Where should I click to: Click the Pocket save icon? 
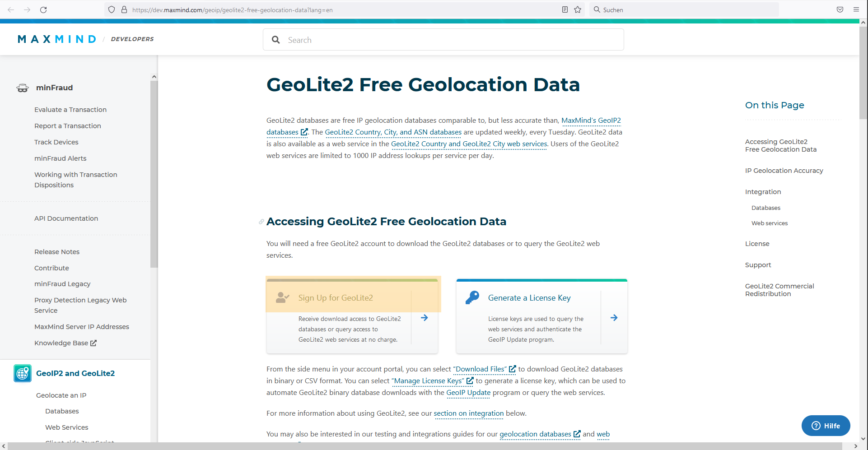click(840, 9)
